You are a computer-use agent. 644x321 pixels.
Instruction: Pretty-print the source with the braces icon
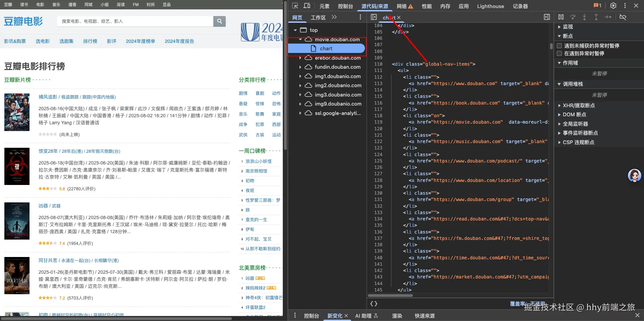point(374,304)
